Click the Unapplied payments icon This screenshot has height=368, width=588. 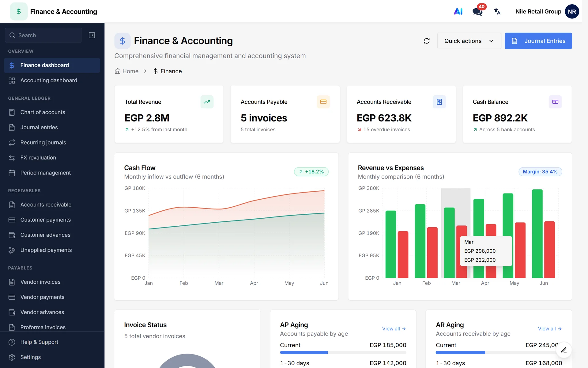pyautogui.click(x=12, y=250)
